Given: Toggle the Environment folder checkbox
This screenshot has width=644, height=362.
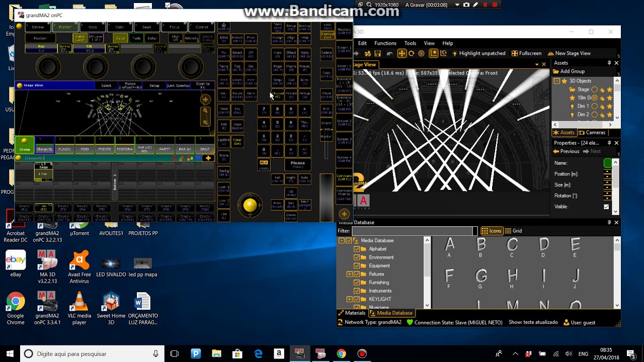Looking at the screenshot, I should pyautogui.click(x=357, y=257).
